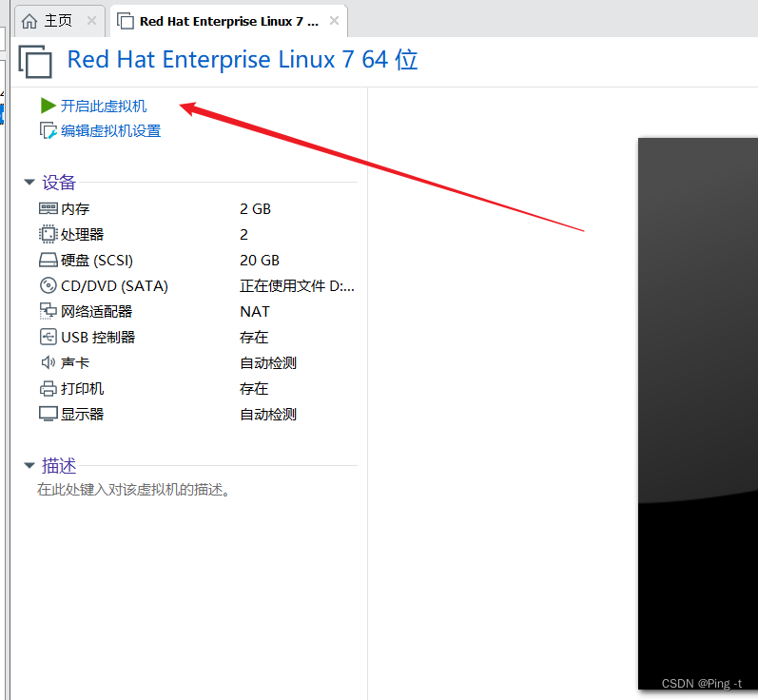Click the printer (打印机) icon
Viewport: 758px width, 700px height.
coord(49,388)
